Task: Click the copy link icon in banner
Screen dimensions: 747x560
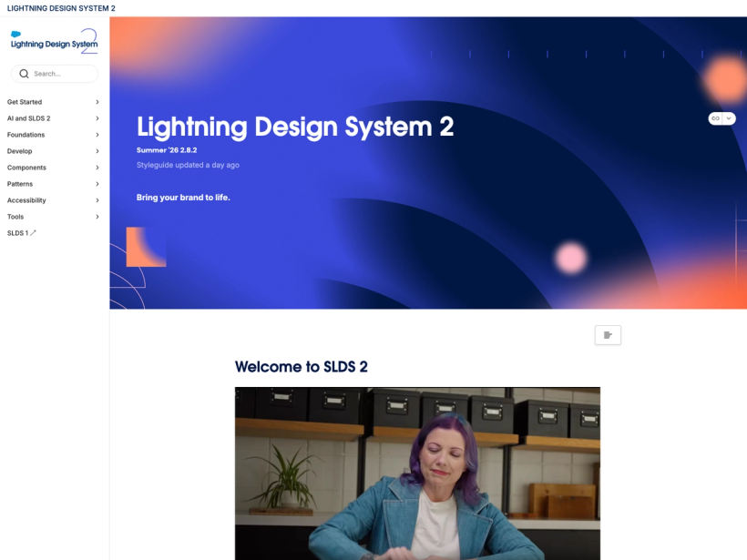Action: pyautogui.click(x=715, y=118)
